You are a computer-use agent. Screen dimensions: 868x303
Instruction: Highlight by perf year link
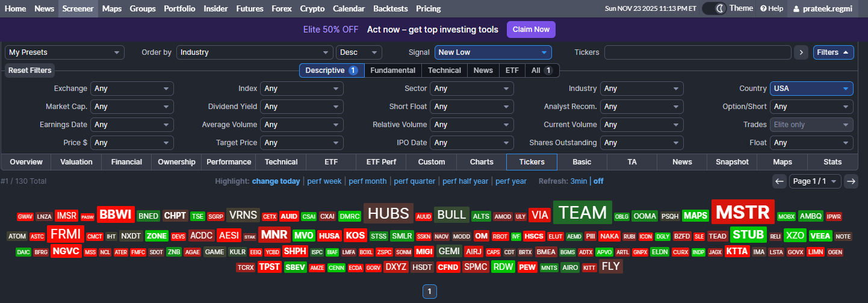click(x=510, y=181)
